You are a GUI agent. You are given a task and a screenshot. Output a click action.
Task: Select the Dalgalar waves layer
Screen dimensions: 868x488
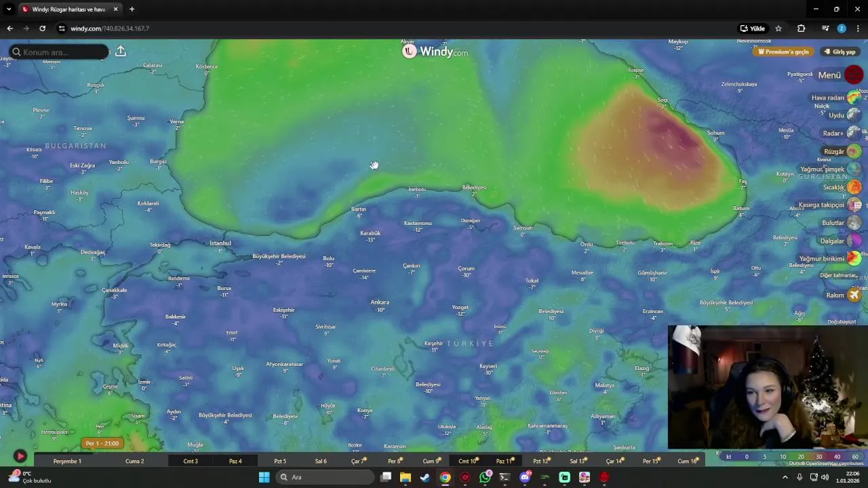[x=840, y=241]
